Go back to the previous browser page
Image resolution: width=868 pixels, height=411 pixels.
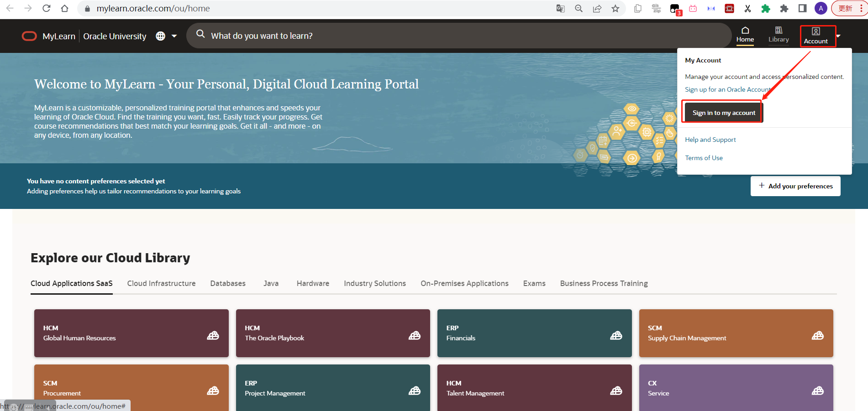[10, 8]
